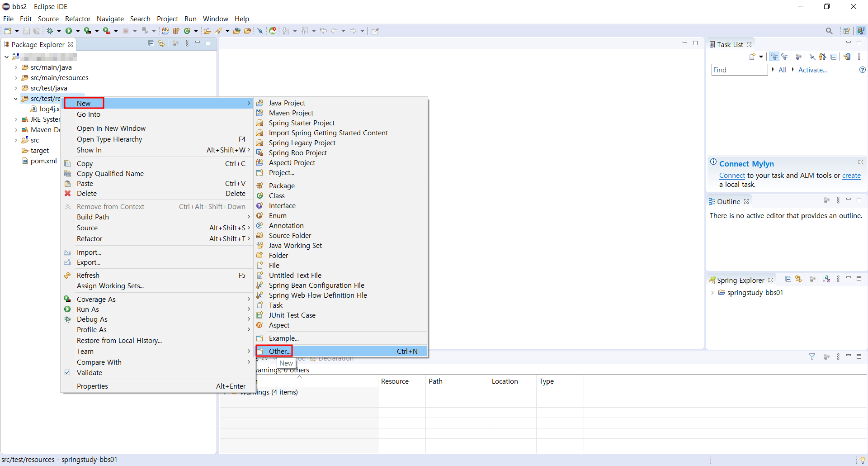Image resolution: width=868 pixels, height=466 pixels.
Task: Select Maven Project from New submenu
Action: pos(341,113)
